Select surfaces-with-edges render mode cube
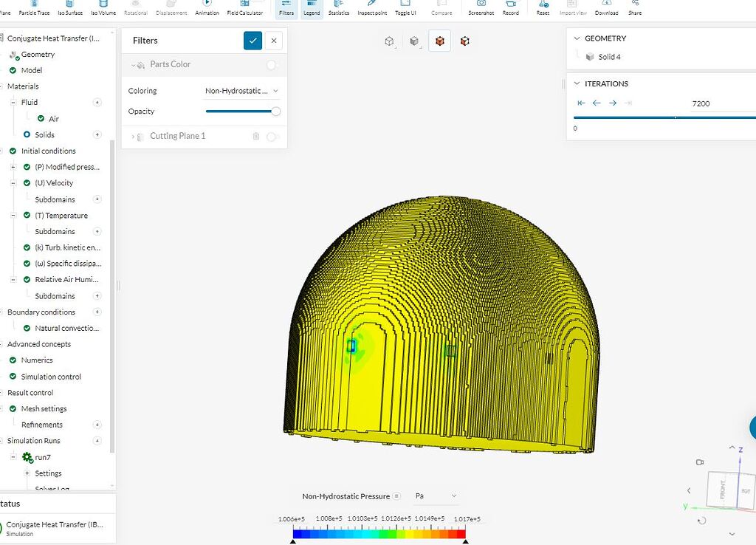This screenshot has height=545, width=756. pyautogui.click(x=439, y=41)
